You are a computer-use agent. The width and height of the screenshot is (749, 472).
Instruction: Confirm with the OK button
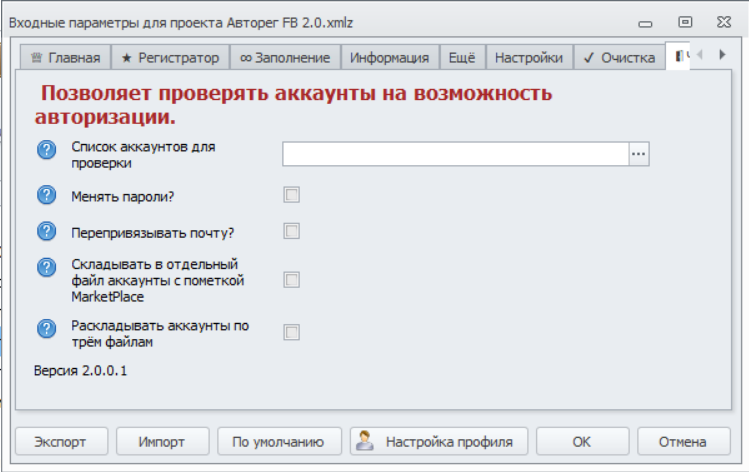(x=582, y=441)
